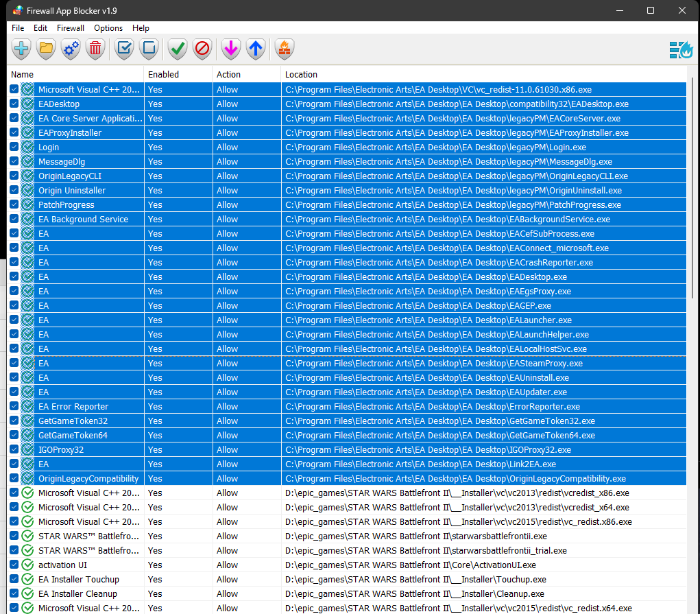Sort by the Action column header
The image size is (700, 614).
(246, 75)
